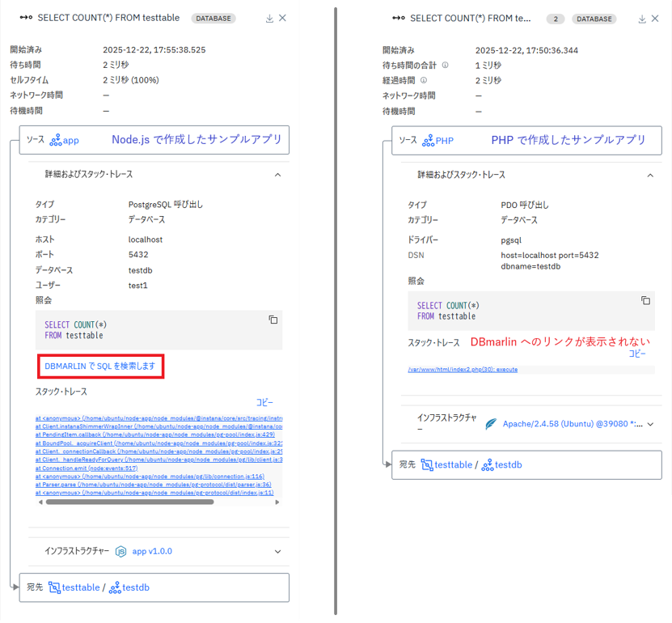Click testdb service icon under app panel
672x623 pixels.
coord(115,587)
